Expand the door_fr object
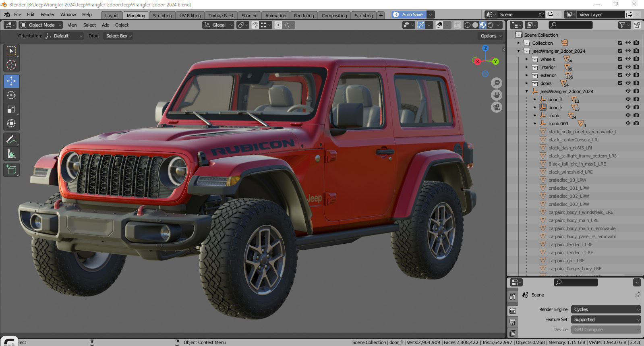The image size is (644, 346). 534,108
